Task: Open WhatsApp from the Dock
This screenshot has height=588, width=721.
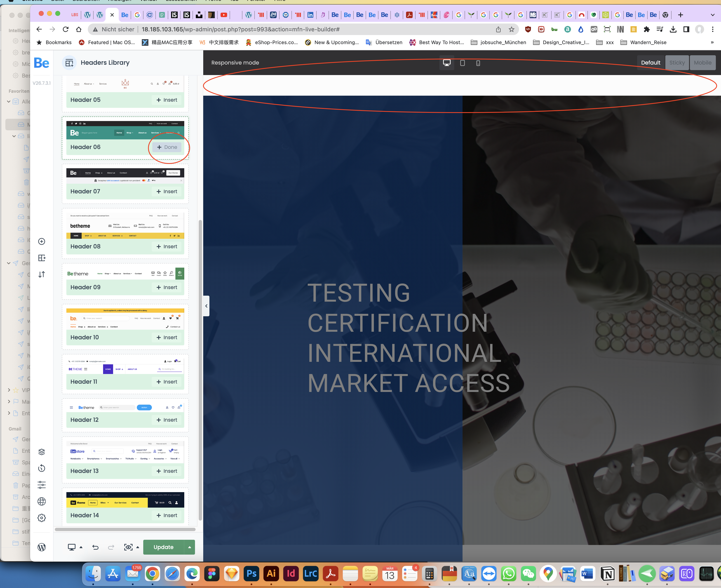Action: (509, 573)
